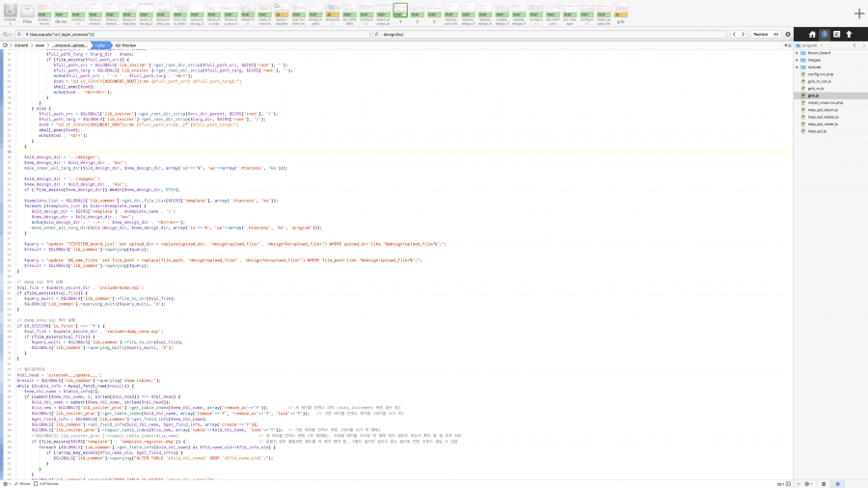Select the 1.php tab in the path bar

(x=100, y=45)
